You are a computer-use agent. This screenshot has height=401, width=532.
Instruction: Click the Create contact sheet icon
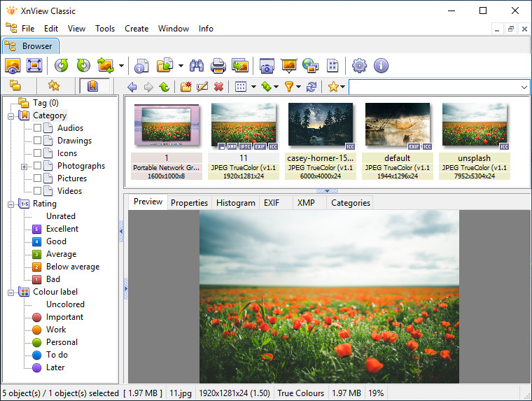point(332,66)
